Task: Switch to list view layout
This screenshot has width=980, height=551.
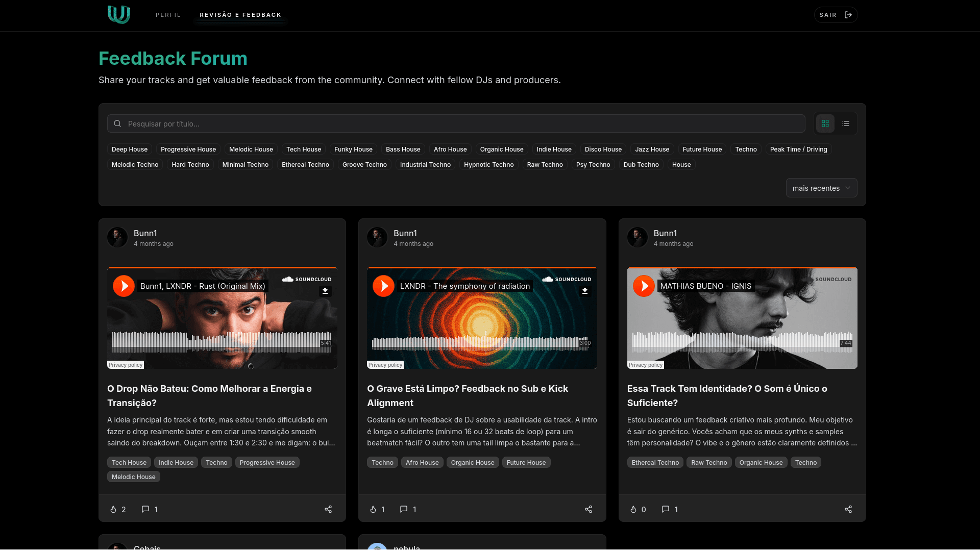Action: pos(846,123)
